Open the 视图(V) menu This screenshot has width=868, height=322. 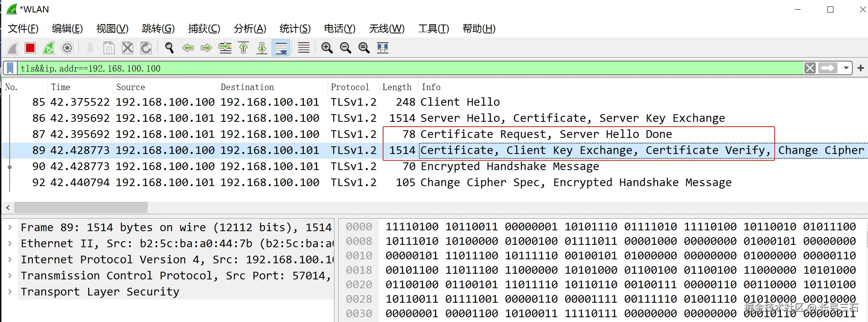[x=112, y=29]
